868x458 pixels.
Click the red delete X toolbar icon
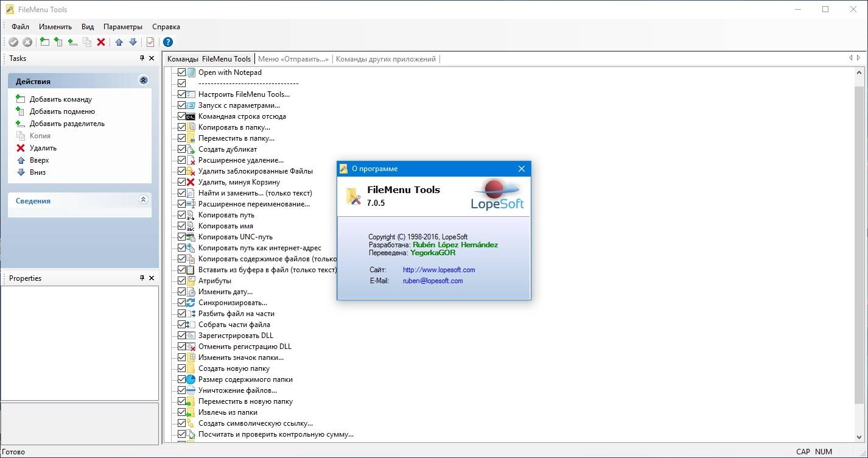101,42
